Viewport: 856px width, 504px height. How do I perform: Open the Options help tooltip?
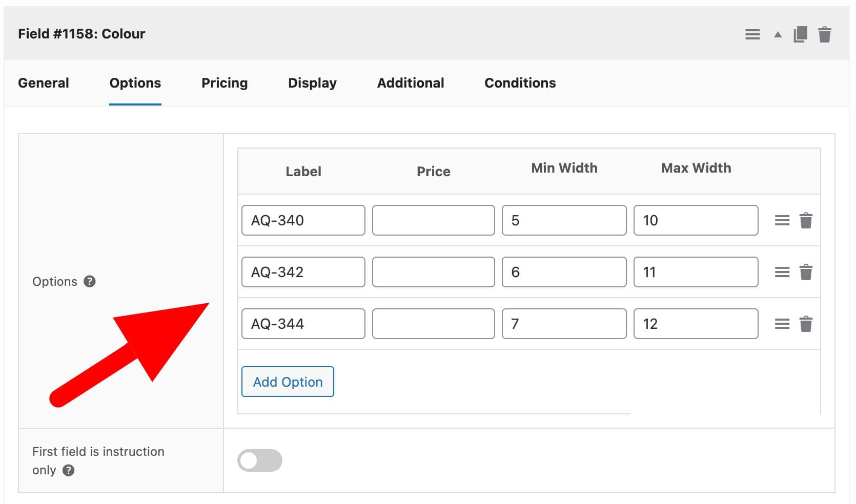[89, 281]
